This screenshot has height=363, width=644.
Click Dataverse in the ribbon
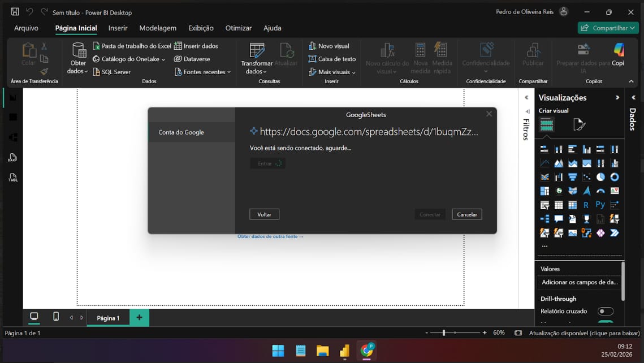[x=192, y=59]
